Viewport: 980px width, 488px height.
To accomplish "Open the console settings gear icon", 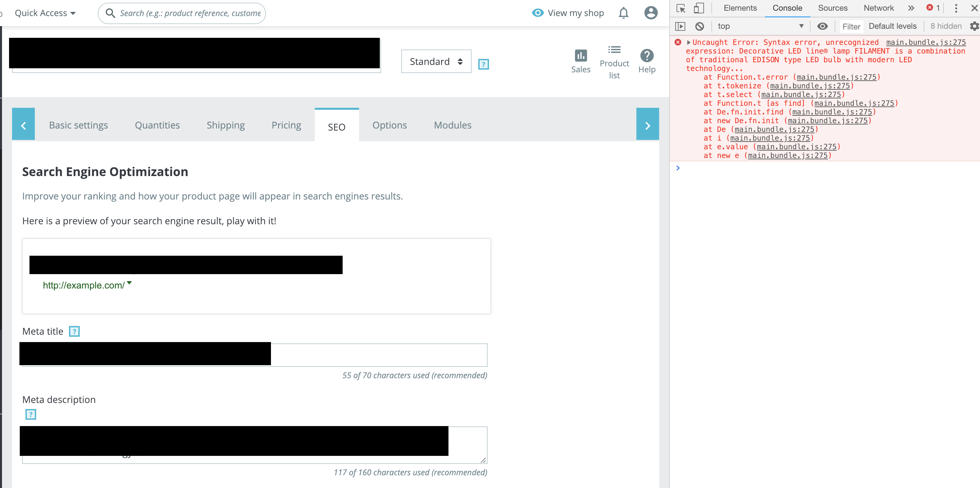I will click(x=974, y=26).
